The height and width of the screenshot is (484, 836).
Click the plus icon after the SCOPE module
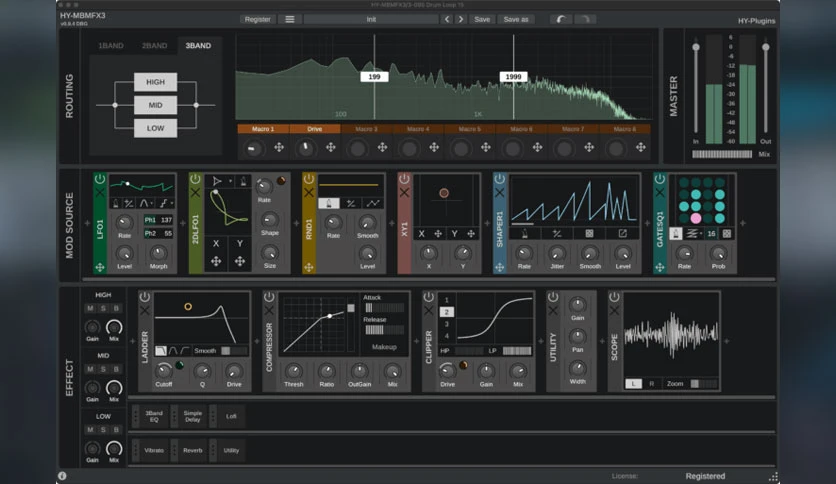coord(726,341)
